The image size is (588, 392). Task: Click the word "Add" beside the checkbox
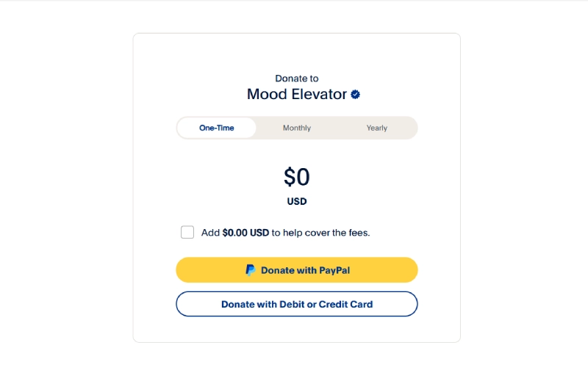tap(210, 233)
